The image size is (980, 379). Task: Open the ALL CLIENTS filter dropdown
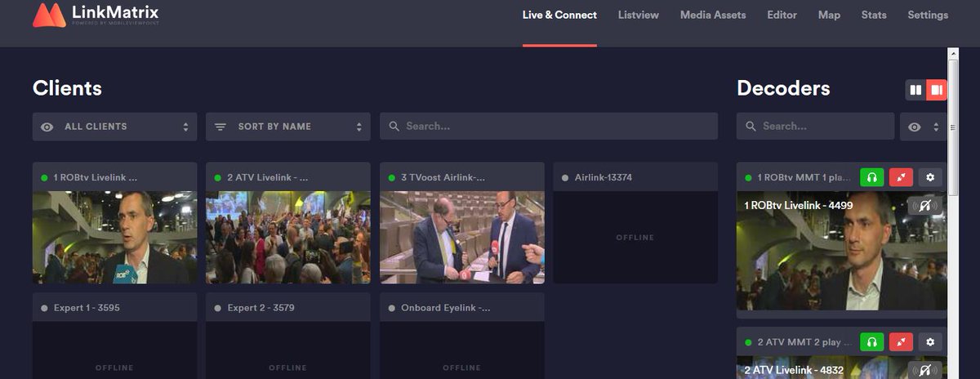(114, 127)
